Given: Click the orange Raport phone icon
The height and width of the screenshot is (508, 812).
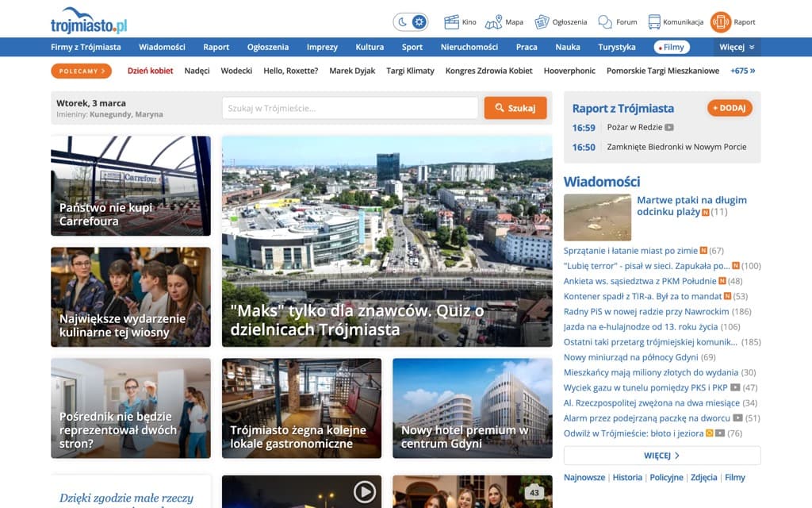Looking at the screenshot, I should point(721,21).
